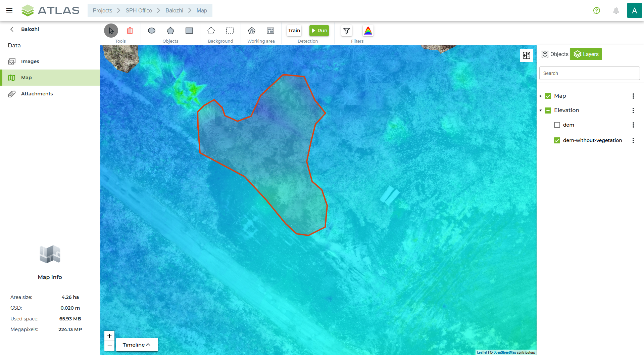This screenshot has width=644, height=355.
Task: Toggle the split compare view icon
Action: click(527, 55)
